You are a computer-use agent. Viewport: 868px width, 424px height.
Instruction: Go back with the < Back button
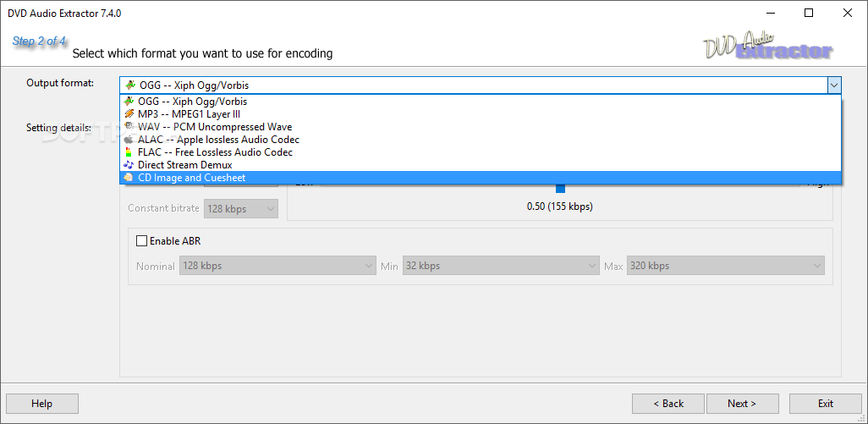pyautogui.click(x=668, y=404)
